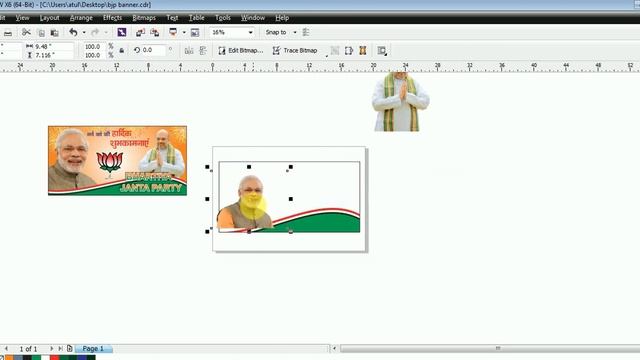This screenshot has width=640, height=360.
Task: Undo the last action
Action: [x=73, y=32]
